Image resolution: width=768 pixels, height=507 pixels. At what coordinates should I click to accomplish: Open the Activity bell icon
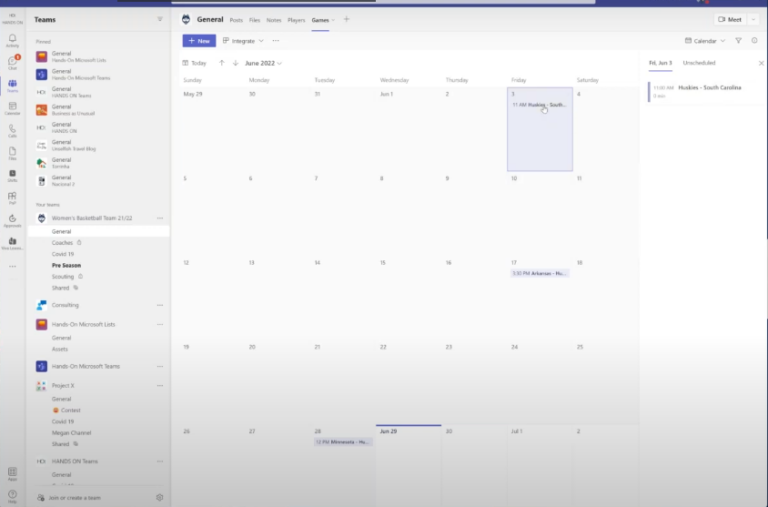12,40
